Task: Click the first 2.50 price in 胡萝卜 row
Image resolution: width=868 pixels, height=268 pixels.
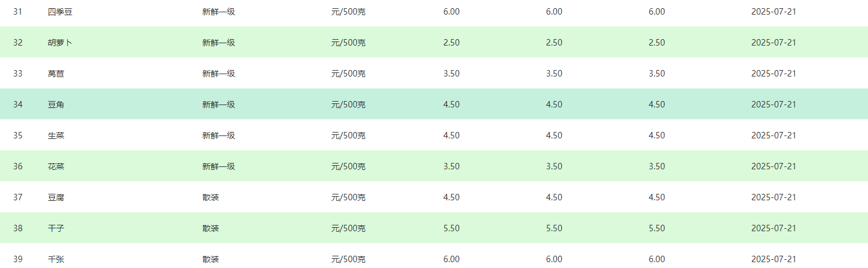Action: [452, 43]
